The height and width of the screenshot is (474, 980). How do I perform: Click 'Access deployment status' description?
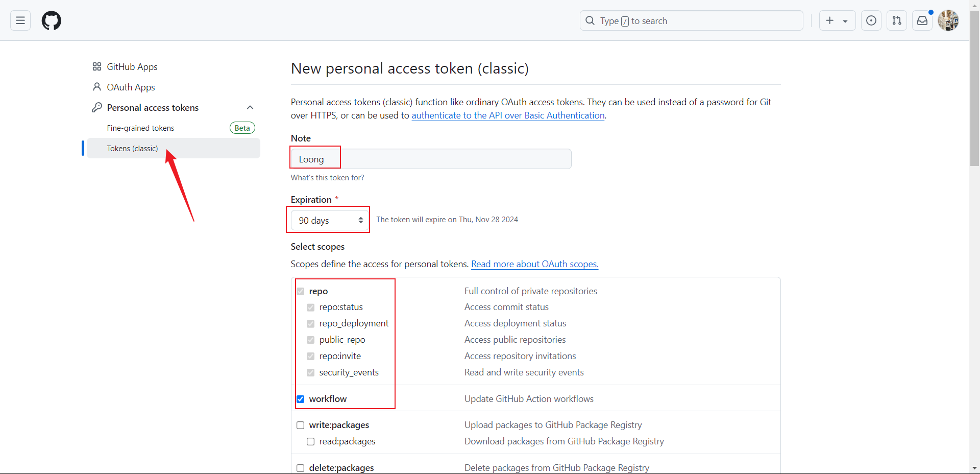click(516, 323)
